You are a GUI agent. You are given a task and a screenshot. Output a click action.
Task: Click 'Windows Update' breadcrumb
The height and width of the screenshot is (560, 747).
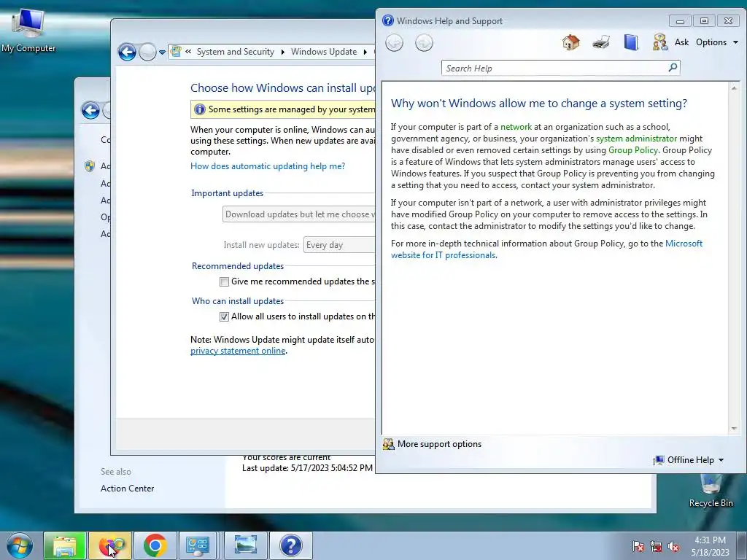pos(323,52)
